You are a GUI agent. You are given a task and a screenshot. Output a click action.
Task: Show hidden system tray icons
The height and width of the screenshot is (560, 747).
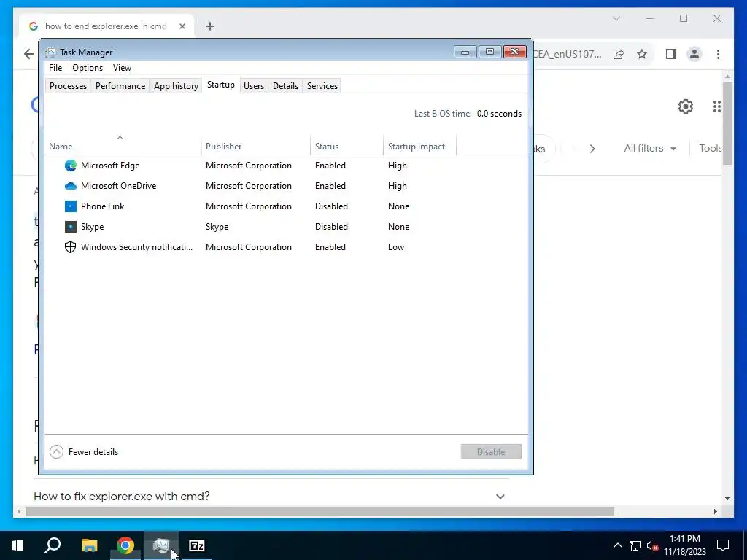point(617,545)
